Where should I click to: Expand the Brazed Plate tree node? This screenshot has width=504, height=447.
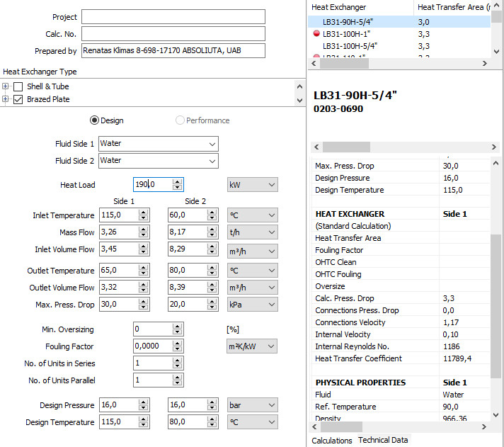point(6,99)
